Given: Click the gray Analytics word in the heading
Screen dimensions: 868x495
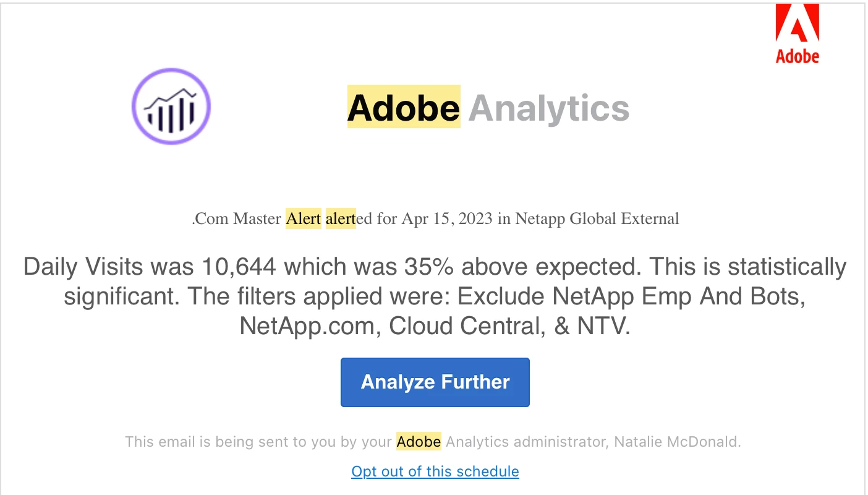Looking at the screenshot, I should point(549,108).
